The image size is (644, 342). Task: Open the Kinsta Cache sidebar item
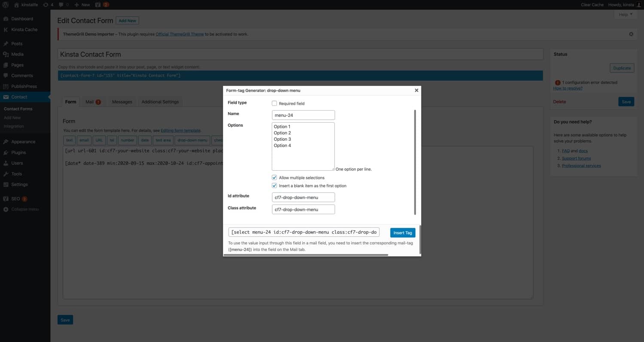click(x=24, y=29)
